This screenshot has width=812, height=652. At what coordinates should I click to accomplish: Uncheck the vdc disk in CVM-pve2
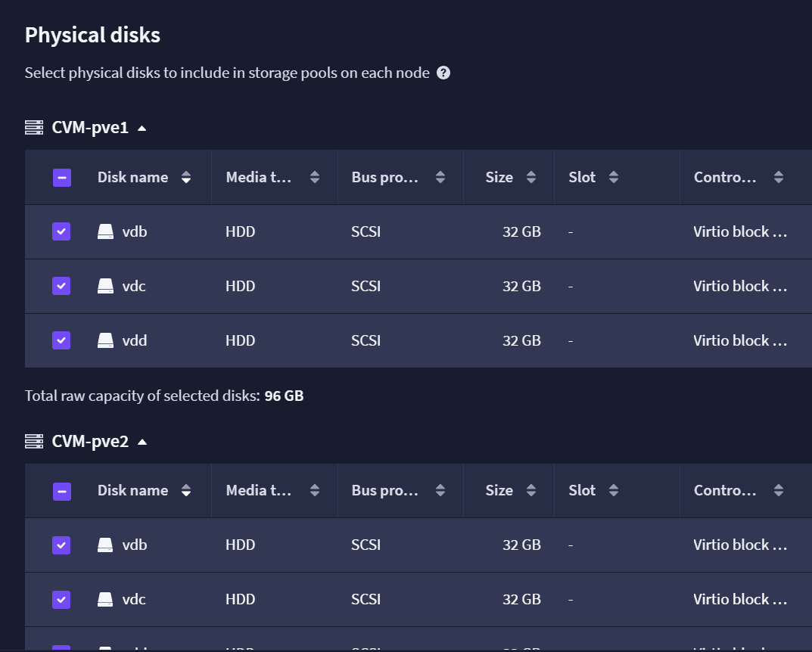(61, 599)
